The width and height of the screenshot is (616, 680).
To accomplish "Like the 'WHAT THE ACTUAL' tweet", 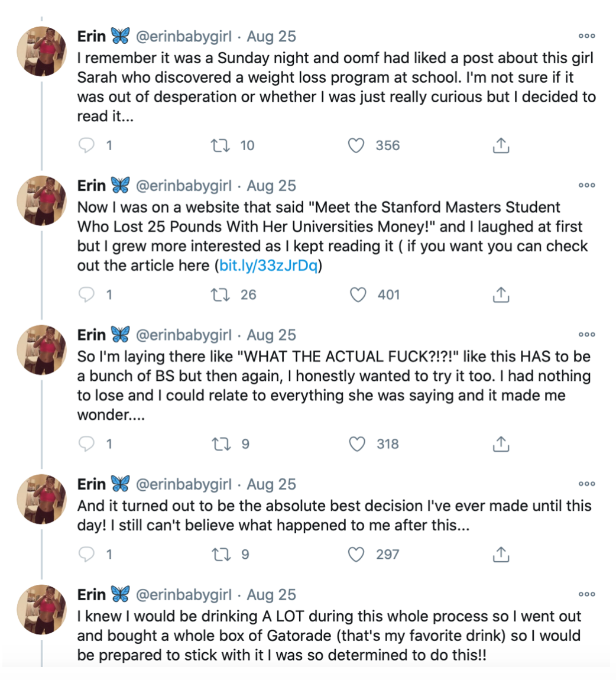I will pyautogui.click(x=357, y=444).
